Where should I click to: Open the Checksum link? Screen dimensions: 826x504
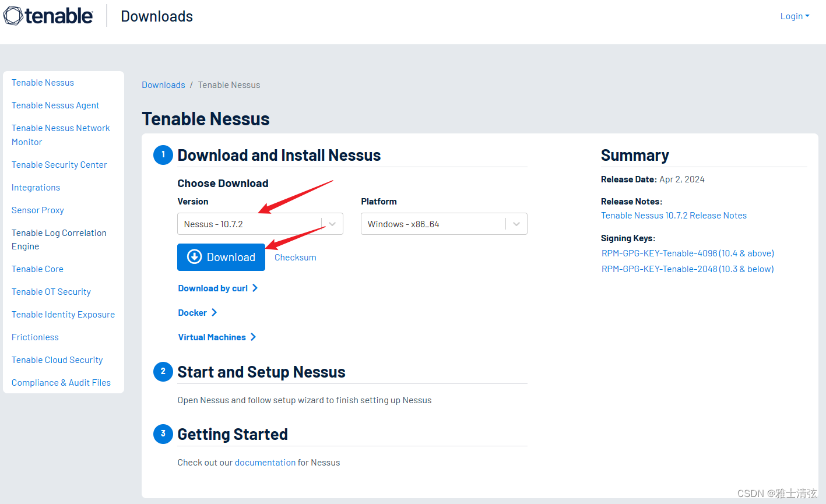(x=295, y=258)
